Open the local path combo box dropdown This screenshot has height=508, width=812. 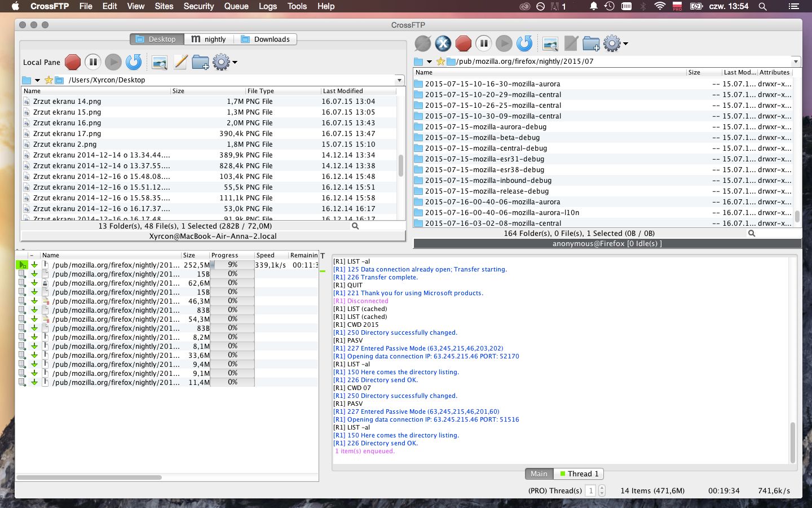point(399,80)
